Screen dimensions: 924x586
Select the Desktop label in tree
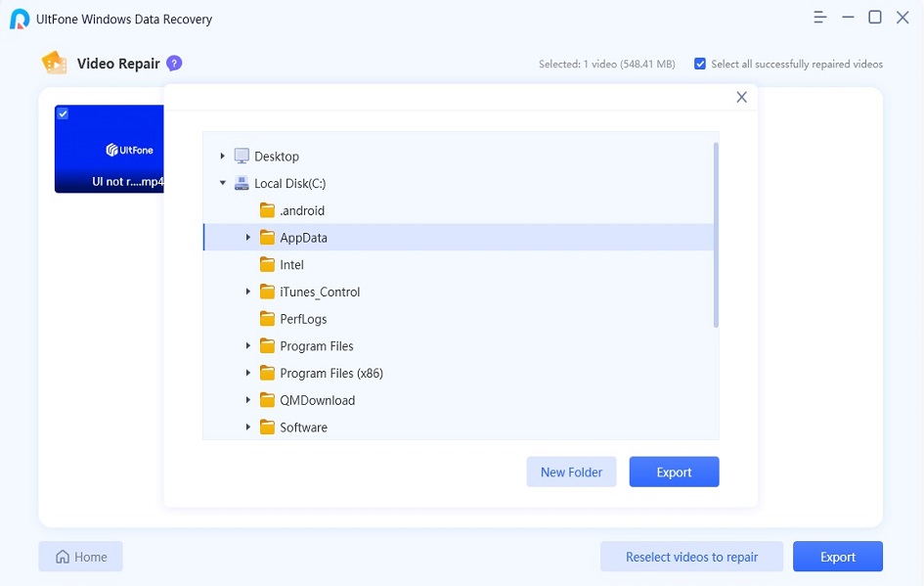[x=277, y=157]
